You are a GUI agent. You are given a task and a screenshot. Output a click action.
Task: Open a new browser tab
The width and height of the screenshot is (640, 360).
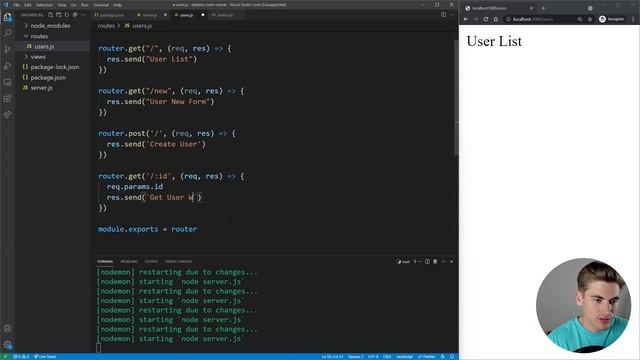click(543, 8)
